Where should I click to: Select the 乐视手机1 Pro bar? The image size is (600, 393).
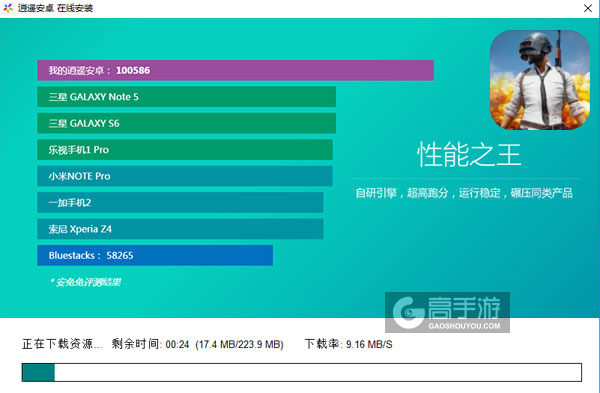click(x=185, y=150)
